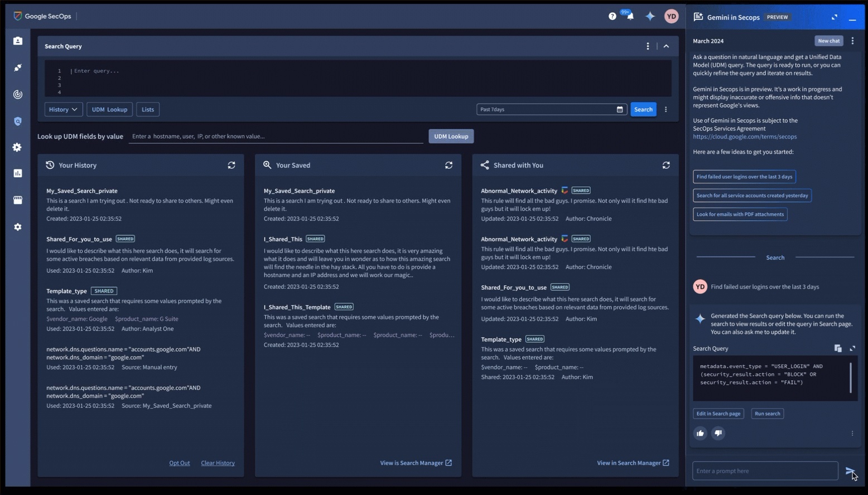Toggle the Gemini sparkle icon in header
Screen dimensions: 868x495
(x=650, y=16)
